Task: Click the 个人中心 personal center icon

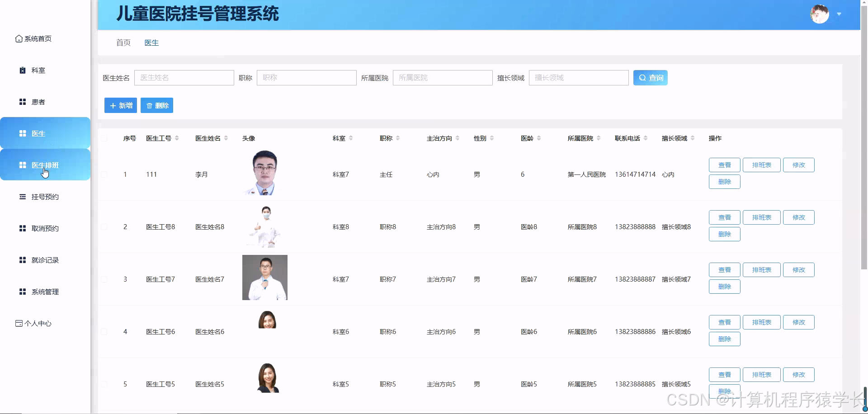Action: click(18, 323)
